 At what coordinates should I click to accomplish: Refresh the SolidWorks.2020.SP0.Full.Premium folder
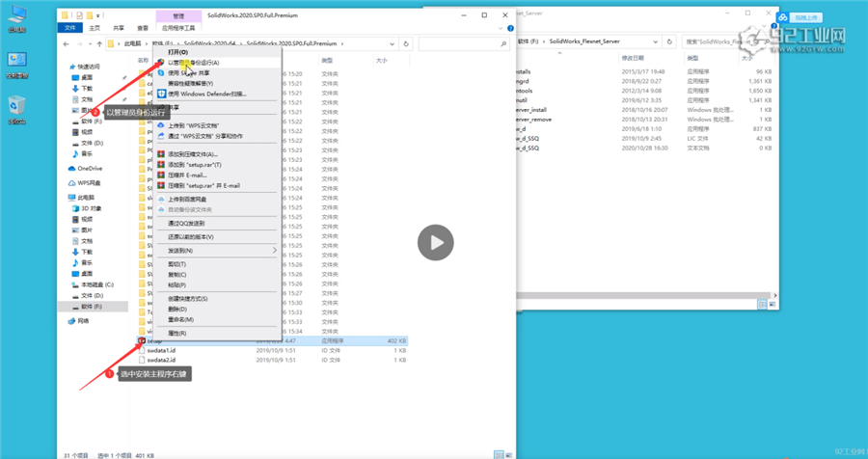pos(406,43)
